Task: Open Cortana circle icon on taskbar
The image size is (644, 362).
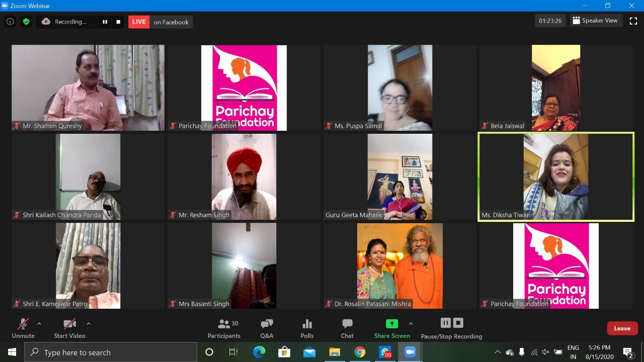Action: point(209,352)
